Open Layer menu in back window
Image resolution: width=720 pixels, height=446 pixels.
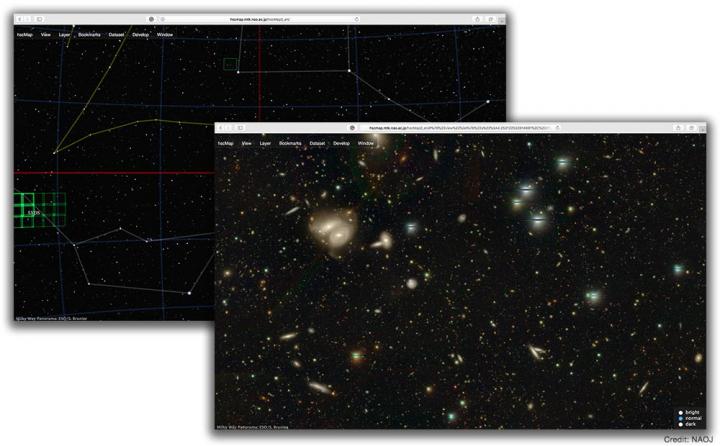65,34
